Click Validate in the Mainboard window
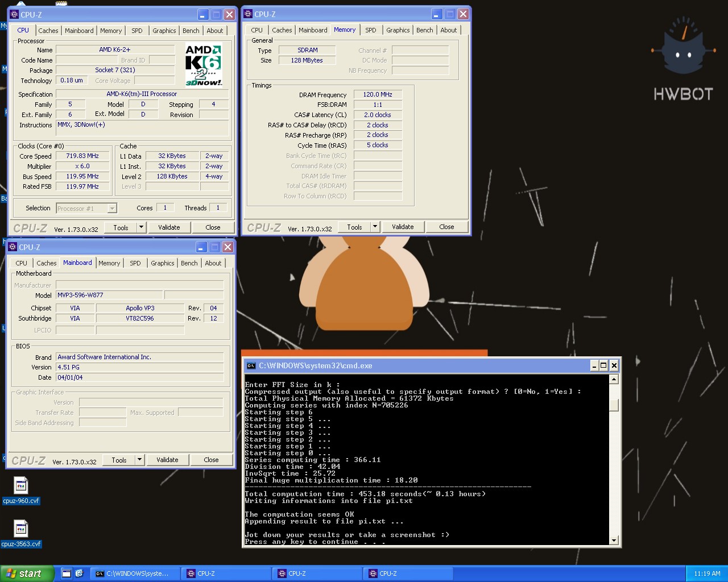The height and width of the screenshot is (582, 728). [167, 460]
